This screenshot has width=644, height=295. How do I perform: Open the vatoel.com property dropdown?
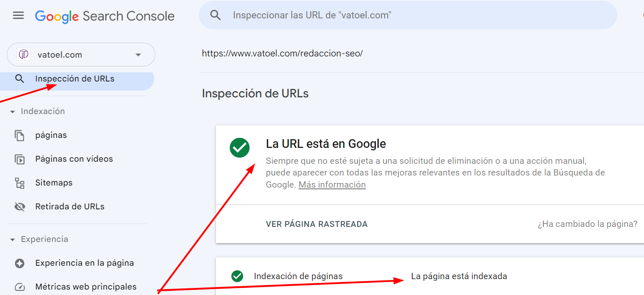(x=81, y=55)
